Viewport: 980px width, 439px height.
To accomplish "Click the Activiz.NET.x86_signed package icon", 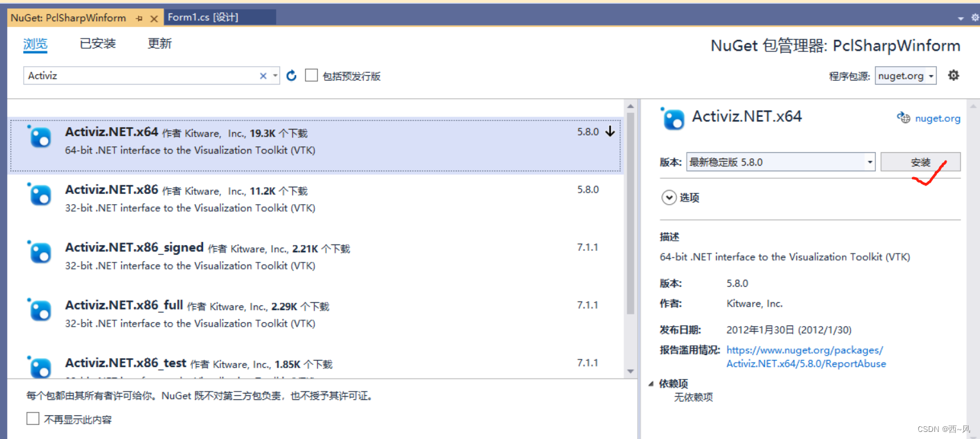I will coord(40,253).
